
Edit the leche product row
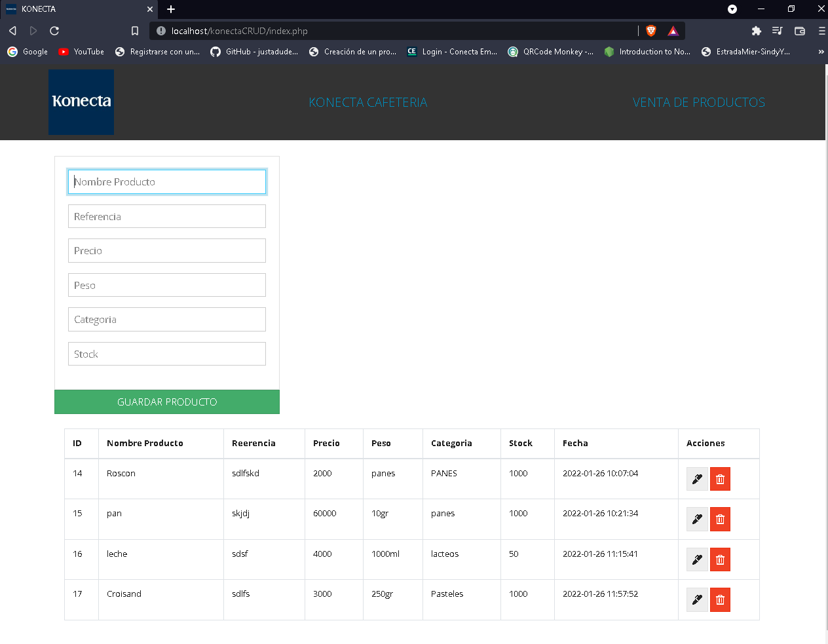click(x=696, y=559)
